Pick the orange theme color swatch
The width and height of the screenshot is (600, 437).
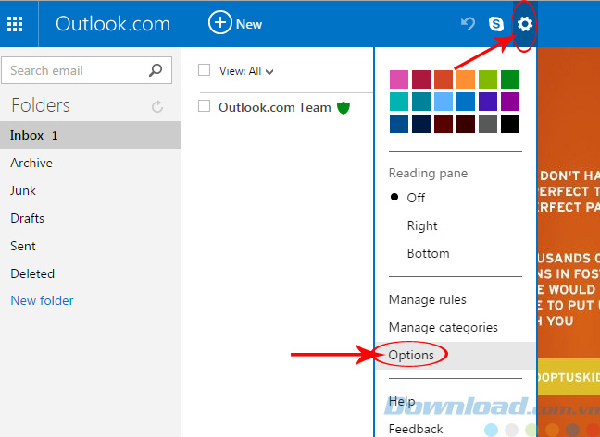[465, 79]
